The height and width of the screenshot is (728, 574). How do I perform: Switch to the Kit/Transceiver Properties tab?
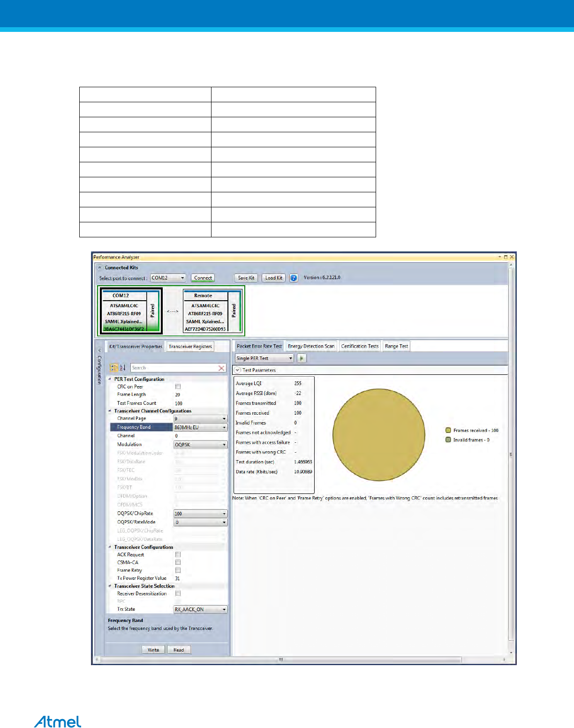(136, 347)
